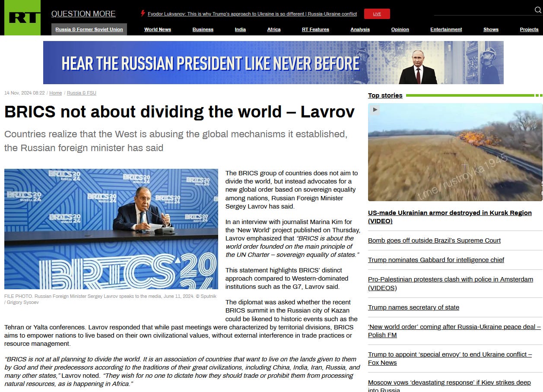Click the Russia & FSU breadcrumb
This screenshot has height=392, width=543.
(x=82, y=93)
